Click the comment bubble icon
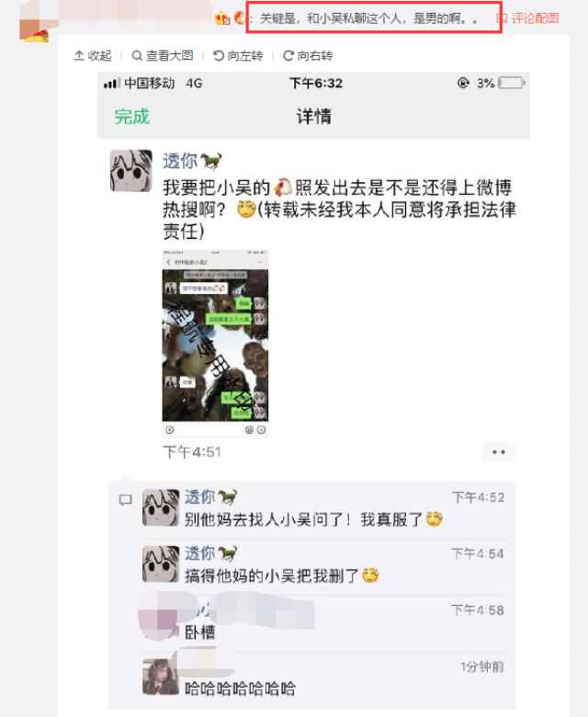Image resolution: width=588 pixels, height=717 pixels. 126,500
